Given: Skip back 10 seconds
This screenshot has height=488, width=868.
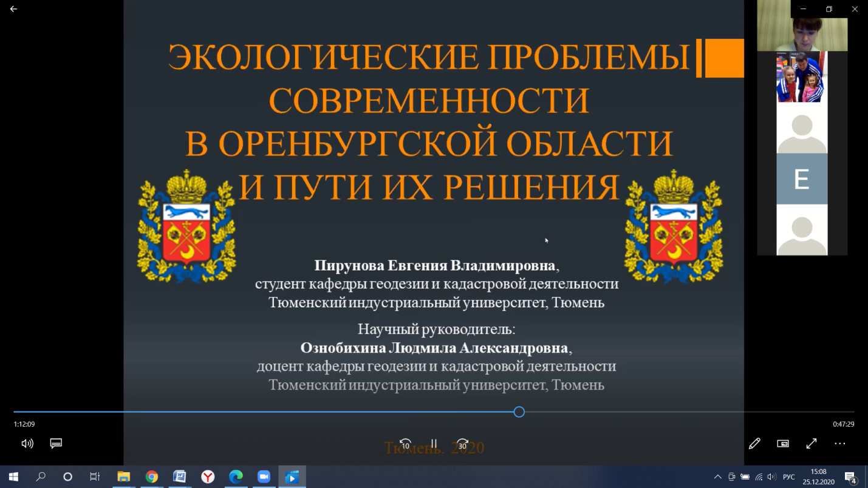Looking at the screenshot, I should (x=405, y=444).
